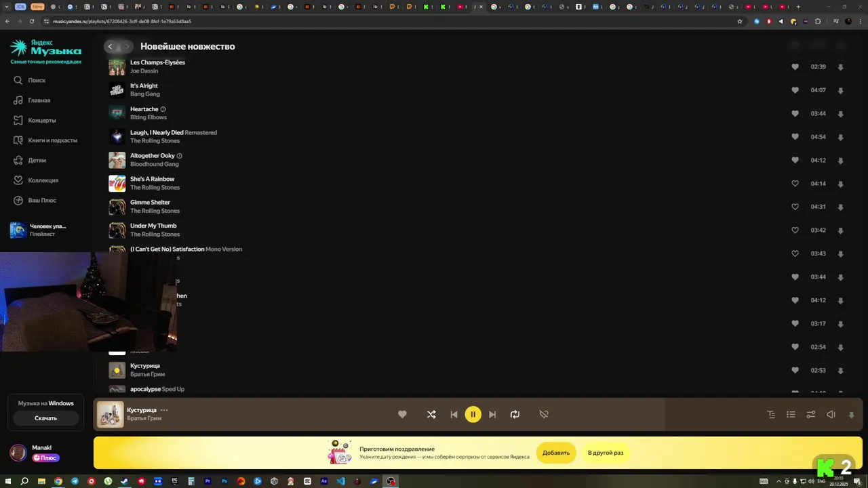Click В другой раз in banner
This screenshot has height=488, width=868.
click(606, 453)
